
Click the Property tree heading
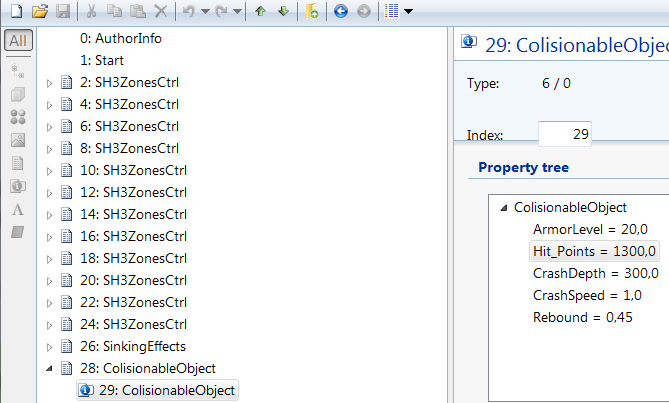tap(524, 167)
